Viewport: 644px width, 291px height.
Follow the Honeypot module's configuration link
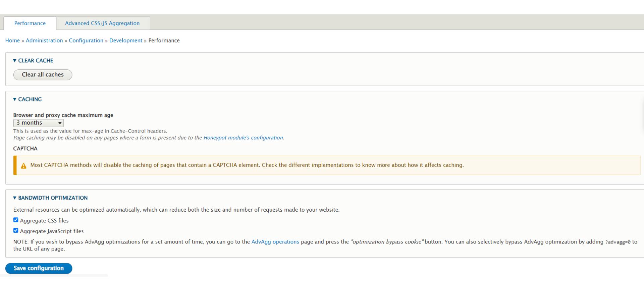coord(243,138)
